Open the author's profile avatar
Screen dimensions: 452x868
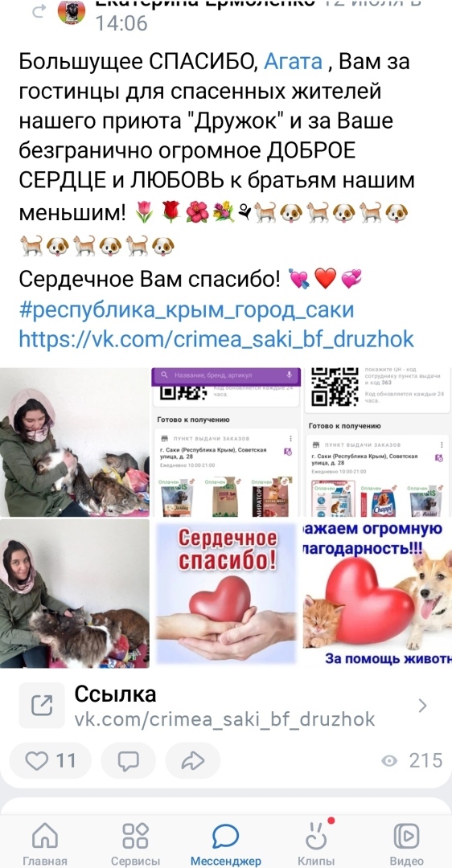pyautogui.click(x=72, y=10)
